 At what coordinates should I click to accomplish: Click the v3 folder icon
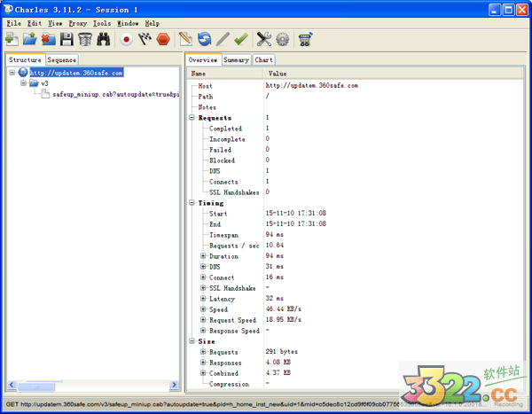[x=34, y=83]
